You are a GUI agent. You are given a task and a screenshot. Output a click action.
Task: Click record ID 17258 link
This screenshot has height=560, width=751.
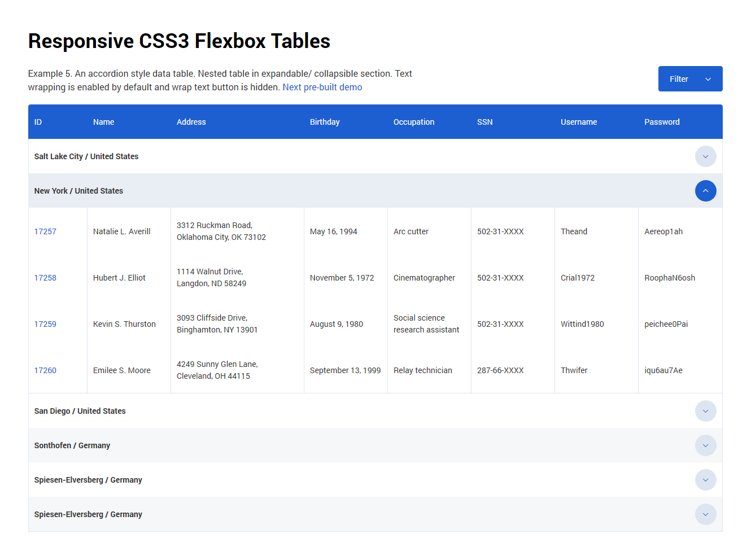click(x=45, y=278)
